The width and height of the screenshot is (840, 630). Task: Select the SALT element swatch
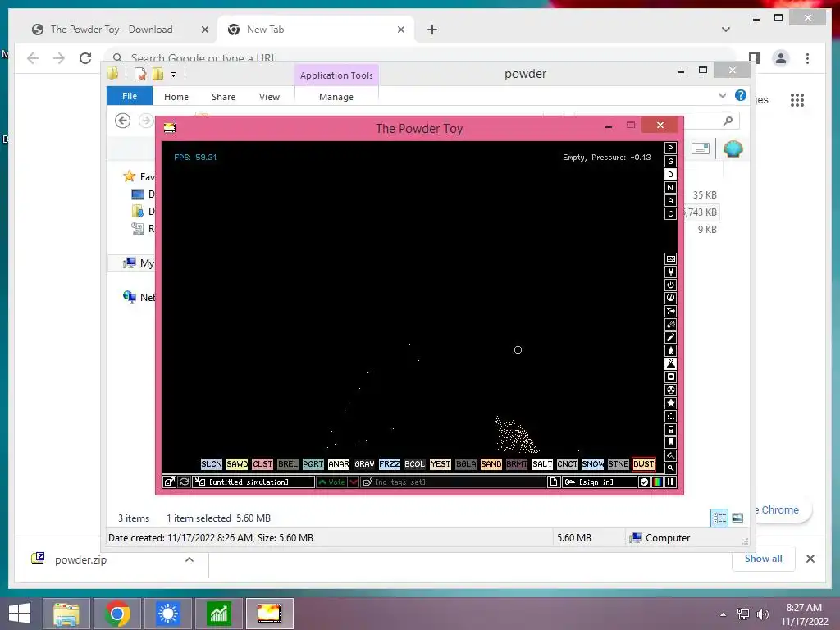pos(542,464)
